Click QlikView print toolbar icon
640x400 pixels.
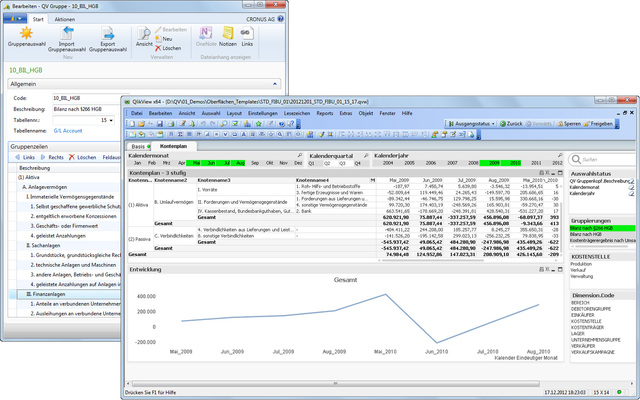click(171, 124)
